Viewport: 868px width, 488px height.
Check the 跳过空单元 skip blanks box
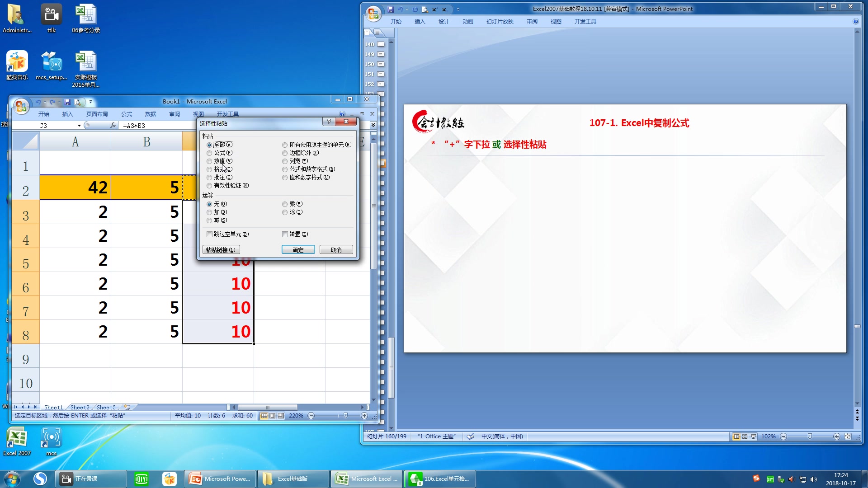pos(209,235)
